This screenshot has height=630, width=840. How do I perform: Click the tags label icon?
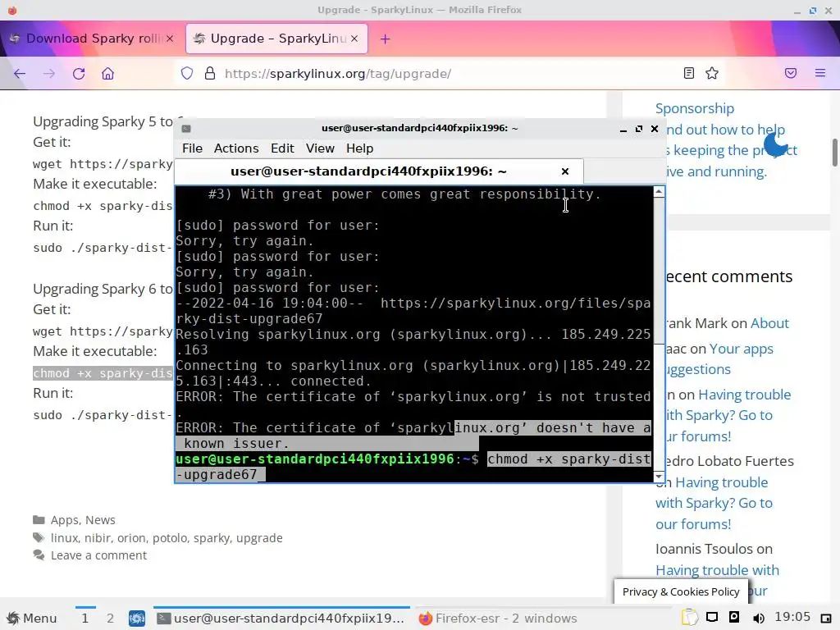click(x=39, y=537)
